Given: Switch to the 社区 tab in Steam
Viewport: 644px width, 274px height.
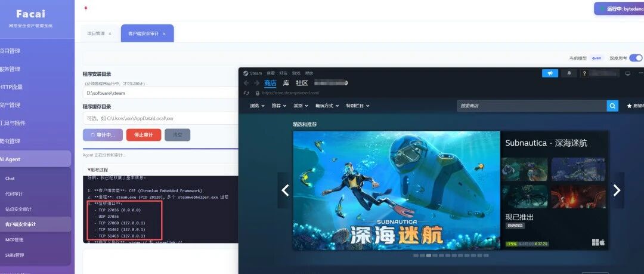Looking at the screenshot, I should pyautogui.click(x=302, y=83).
